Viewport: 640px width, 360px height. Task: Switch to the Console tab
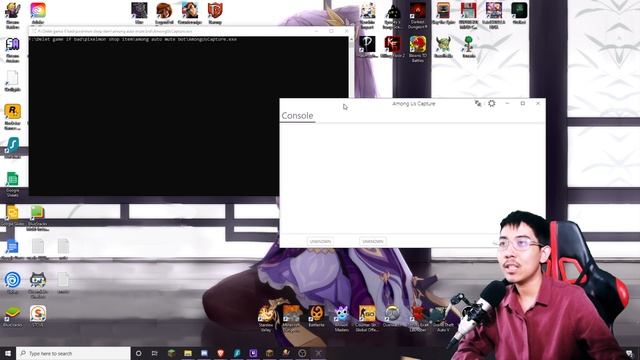[298, 116]
